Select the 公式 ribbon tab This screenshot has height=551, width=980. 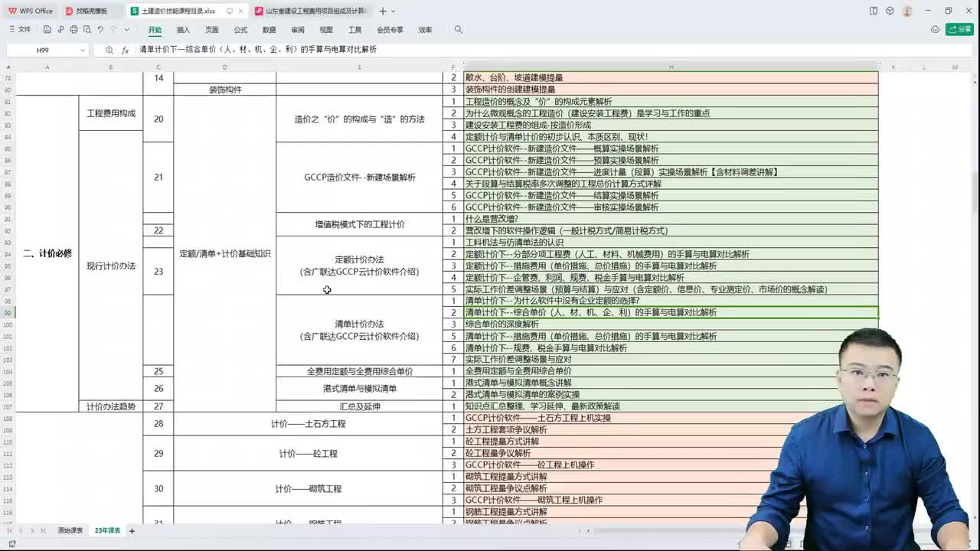pos(240,30)
